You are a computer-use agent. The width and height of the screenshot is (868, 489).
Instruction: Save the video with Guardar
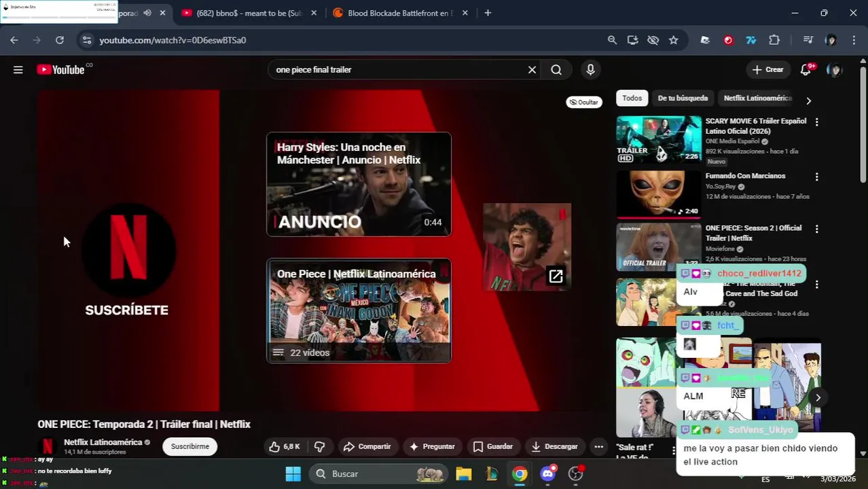click(492, 446)
